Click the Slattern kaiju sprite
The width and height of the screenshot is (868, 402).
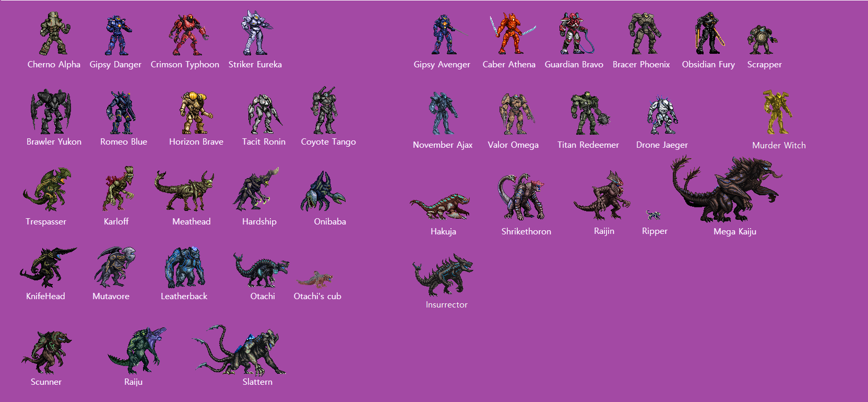tap(239, 350)
